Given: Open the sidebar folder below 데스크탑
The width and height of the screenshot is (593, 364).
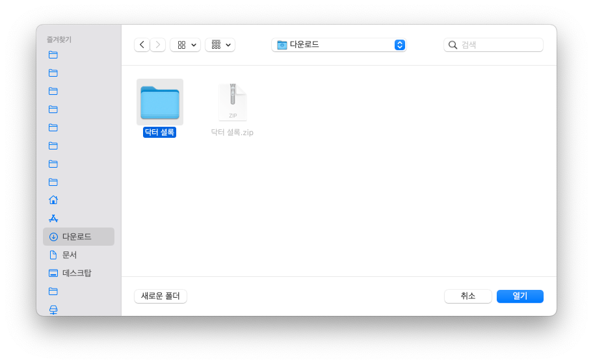Looking at the screenshot, I should pyautogui.click(x=53, y=291).
